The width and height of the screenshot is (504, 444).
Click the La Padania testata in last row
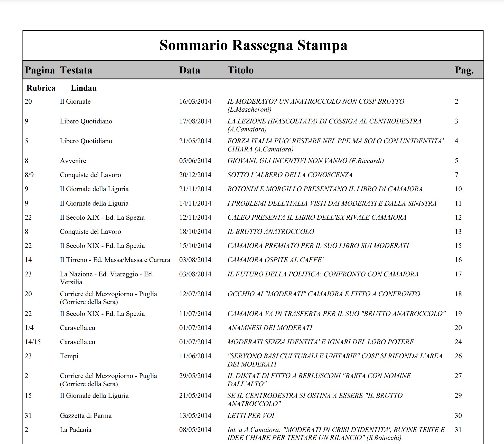click(x=76, y=430)
